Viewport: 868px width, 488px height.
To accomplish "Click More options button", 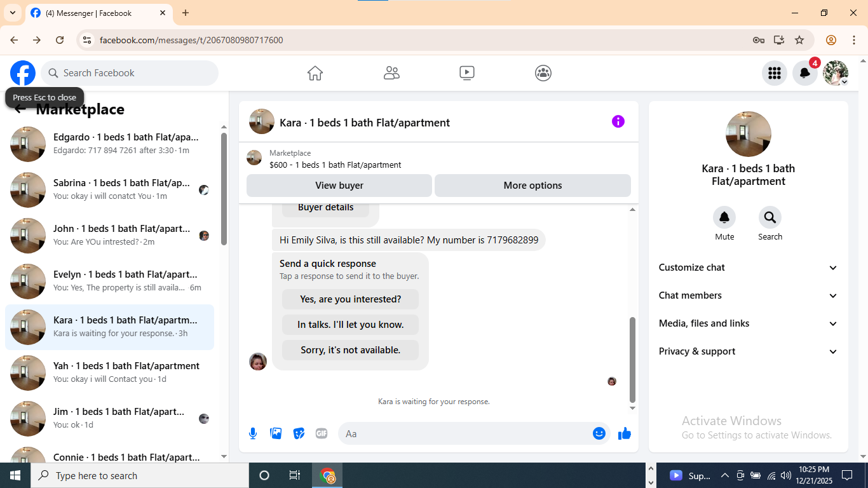I will coord(532,186).
